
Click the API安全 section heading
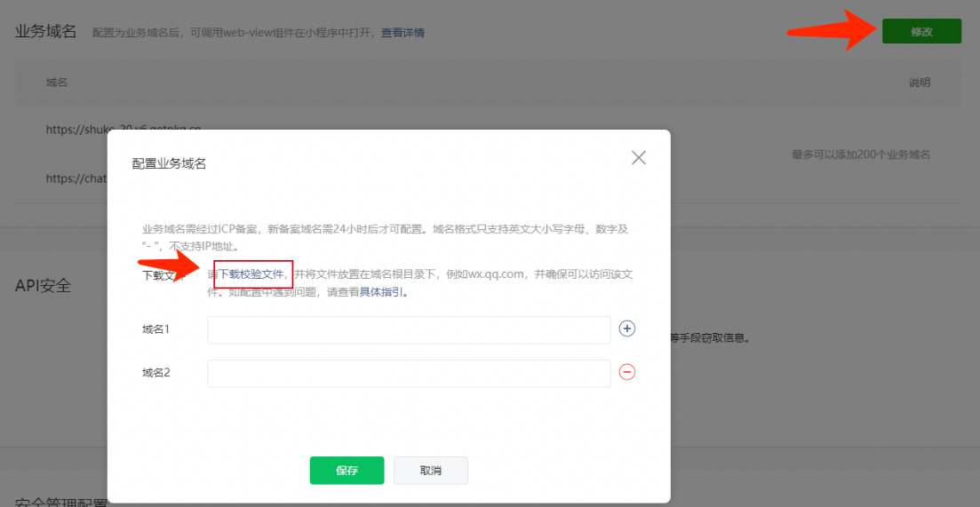43,286
